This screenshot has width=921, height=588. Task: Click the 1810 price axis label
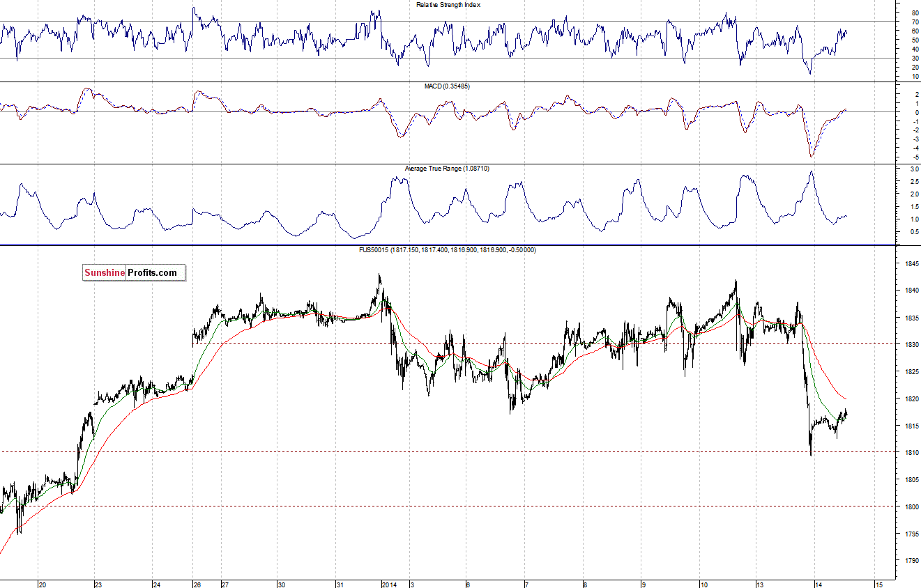click(911, 453)
